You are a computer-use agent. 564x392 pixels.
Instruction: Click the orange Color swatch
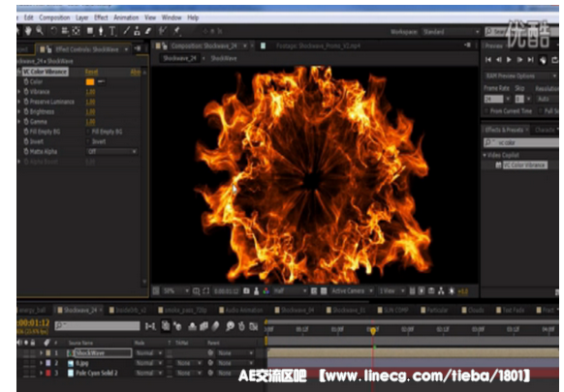[90, 81]
